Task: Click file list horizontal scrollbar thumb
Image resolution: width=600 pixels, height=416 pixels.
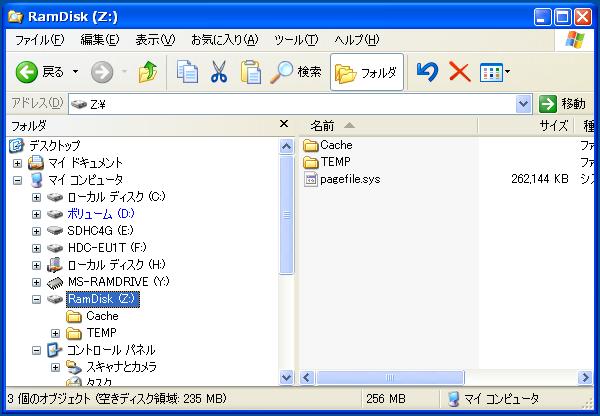Action: 390,378
